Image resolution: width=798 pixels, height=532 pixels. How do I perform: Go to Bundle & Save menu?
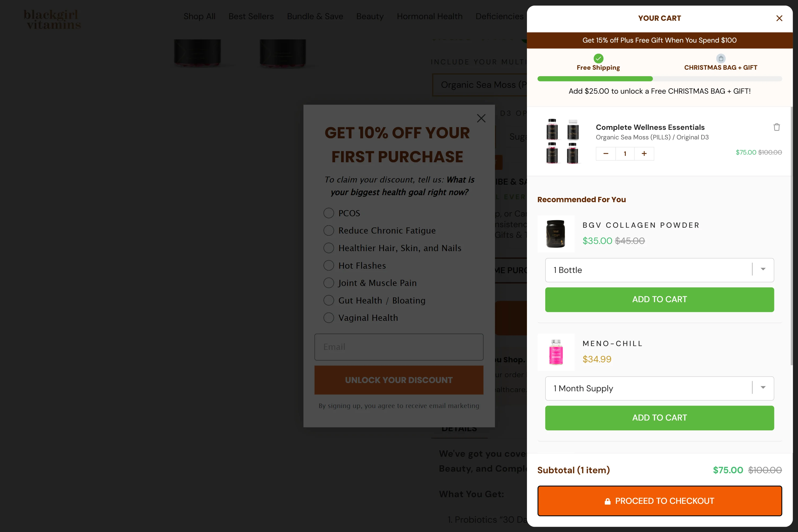point(315,16)
